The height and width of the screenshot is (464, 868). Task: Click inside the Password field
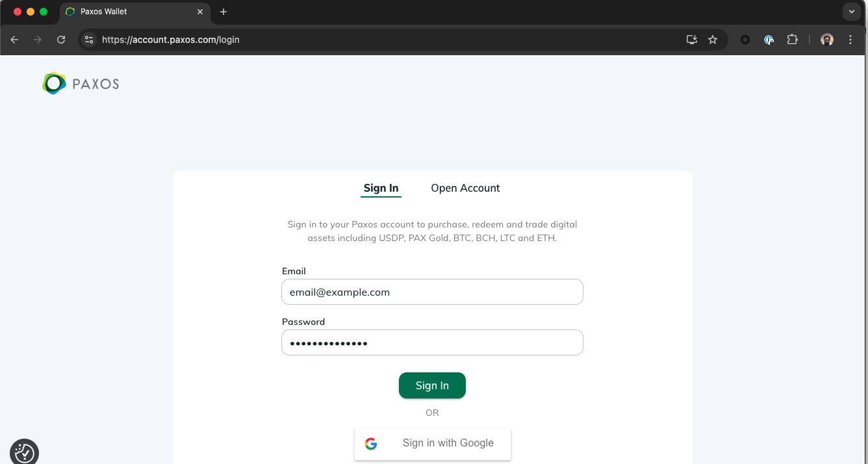tap(432, 342)
